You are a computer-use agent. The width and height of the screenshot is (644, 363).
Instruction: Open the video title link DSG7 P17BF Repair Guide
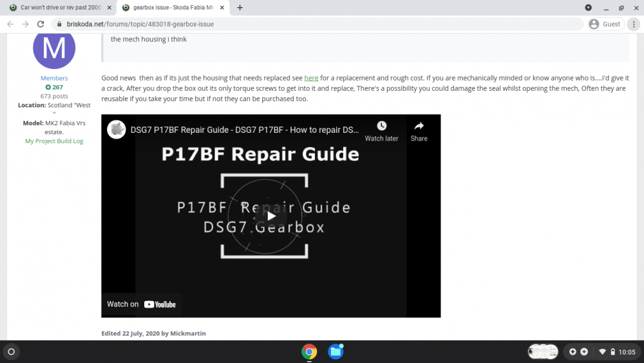point(244,130)
